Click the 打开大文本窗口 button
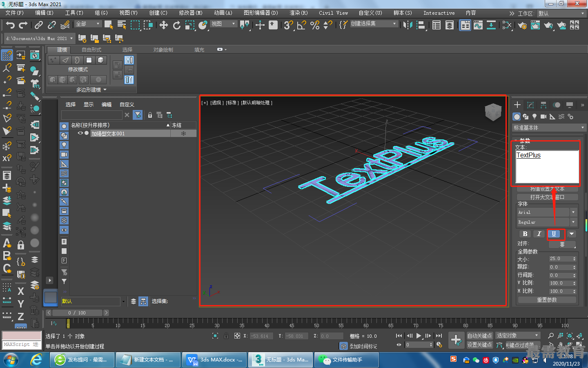 pyautogui.click(x=547, y=197)
